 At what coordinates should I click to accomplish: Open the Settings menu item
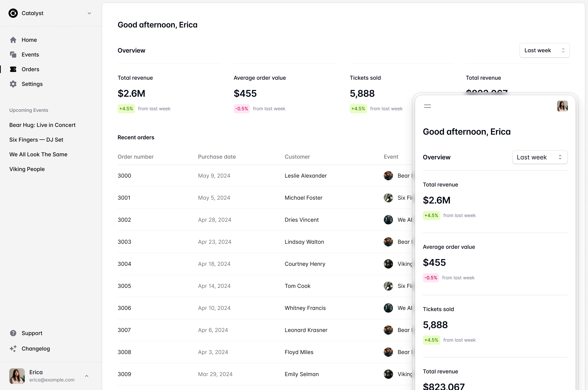pos(32,84)
